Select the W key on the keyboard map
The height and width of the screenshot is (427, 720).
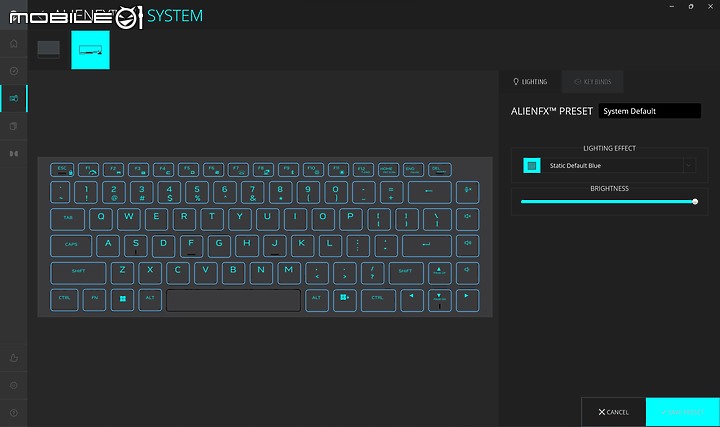[x=129, y=219]
